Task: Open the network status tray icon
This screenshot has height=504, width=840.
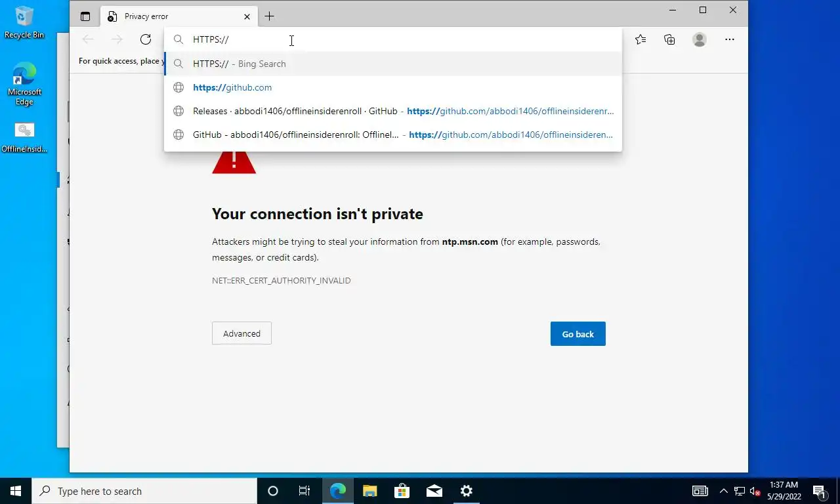Action: point(740,491)
